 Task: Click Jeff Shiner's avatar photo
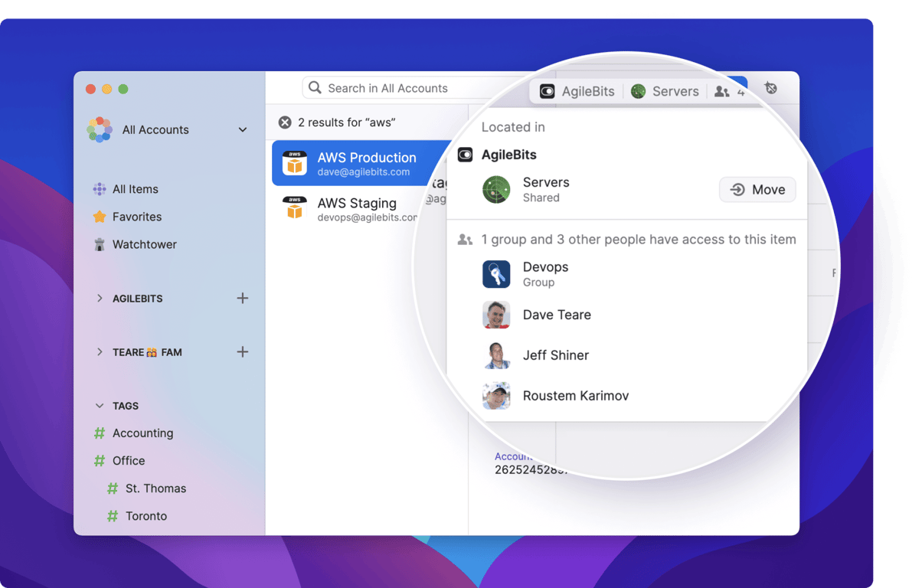(496, 355)
